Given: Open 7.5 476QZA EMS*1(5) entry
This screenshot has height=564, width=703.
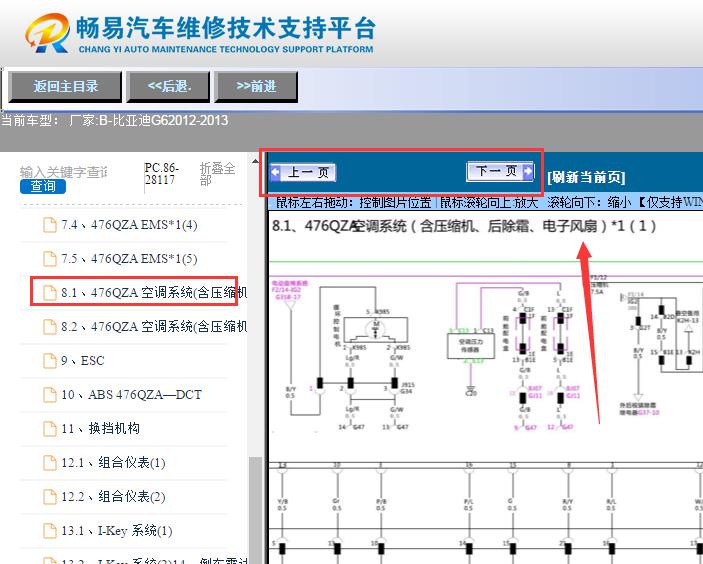Looking at the screenshot, I should pos(129,259).
